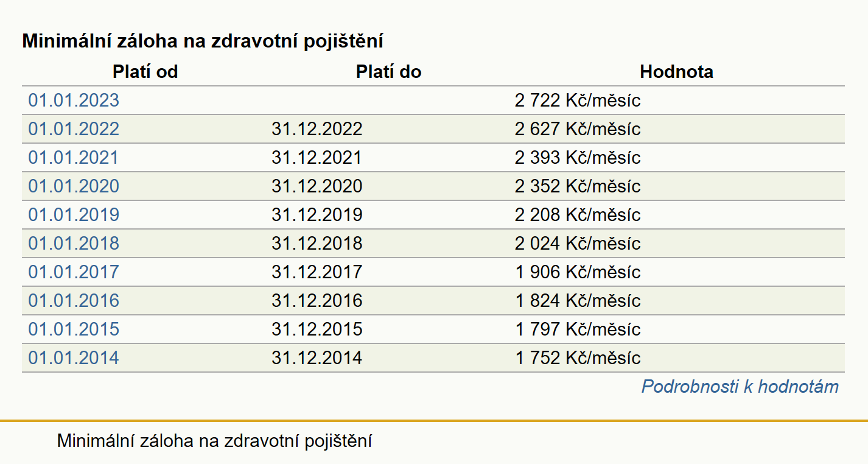Select the caption text below the yellow line
Image resolution: width=868 pixels, height=464 pixels.
[x=214, y=441]
